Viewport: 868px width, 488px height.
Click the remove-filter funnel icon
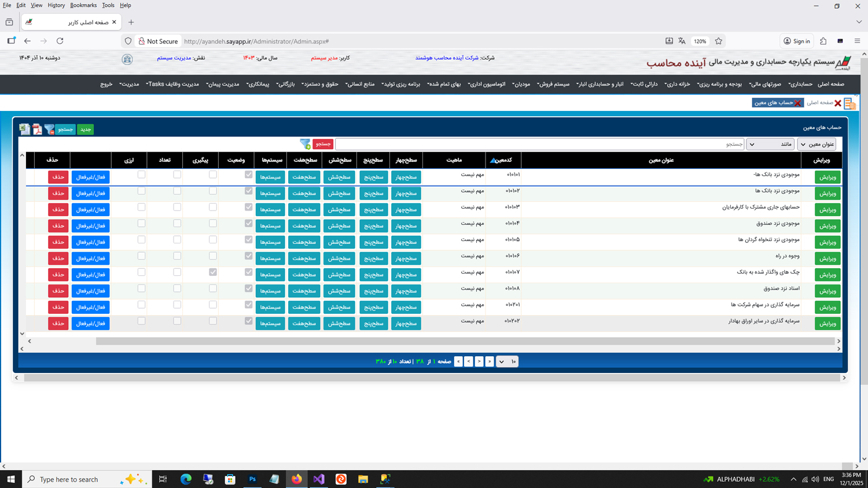click(49, 130)
